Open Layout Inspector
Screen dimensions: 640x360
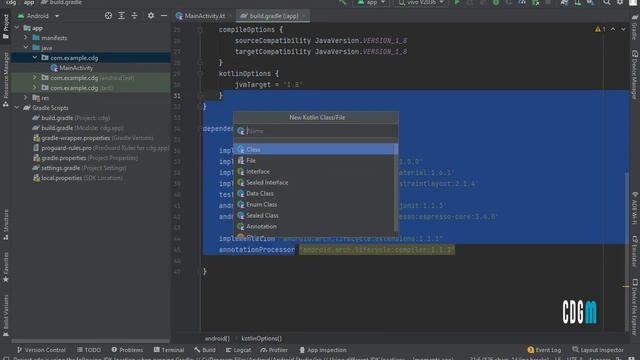point(598,350)
